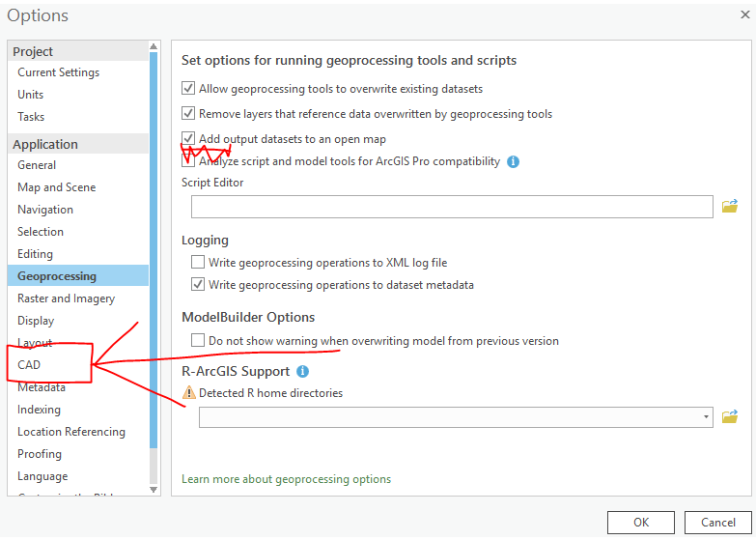Click the OK button
The image size is (756, 540).
641,523
